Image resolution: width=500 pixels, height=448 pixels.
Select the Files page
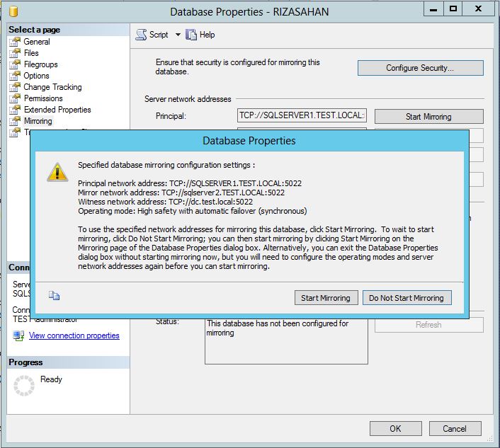[x=31, y=53]
